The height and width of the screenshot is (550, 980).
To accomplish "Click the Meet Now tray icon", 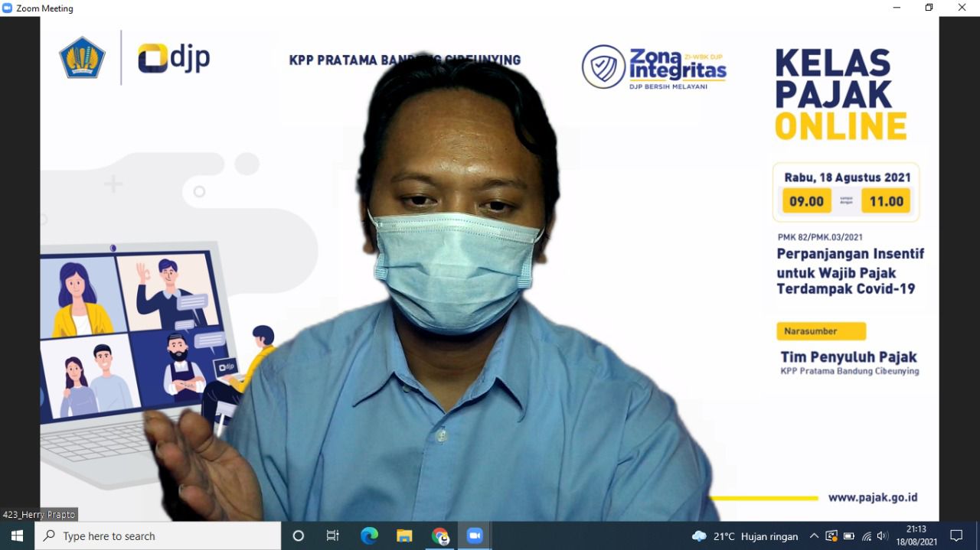I will pos(831,536).
